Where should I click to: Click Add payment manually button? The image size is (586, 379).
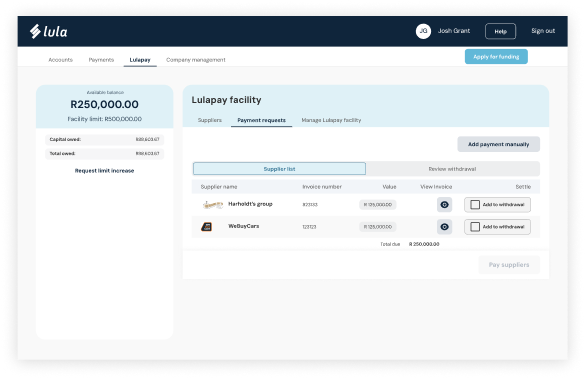499,144
